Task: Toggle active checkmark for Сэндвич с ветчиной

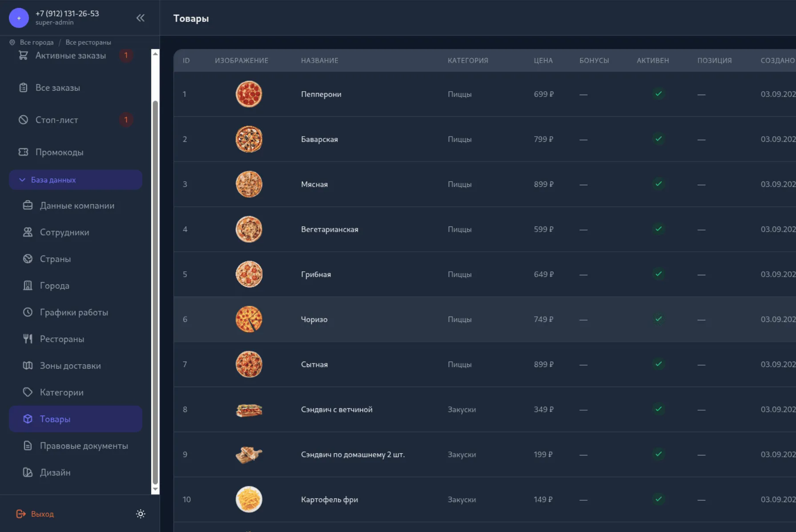Action: tap(659, 409)
